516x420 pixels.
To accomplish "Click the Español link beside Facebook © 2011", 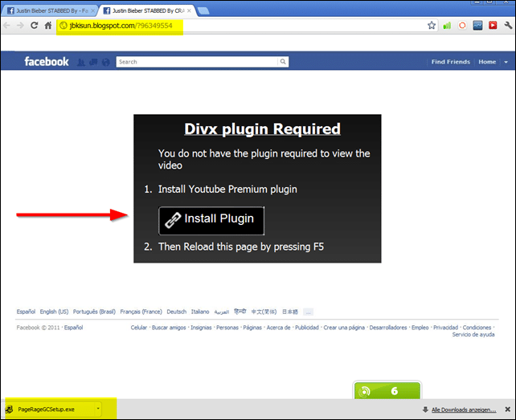I will click(73, 328).
